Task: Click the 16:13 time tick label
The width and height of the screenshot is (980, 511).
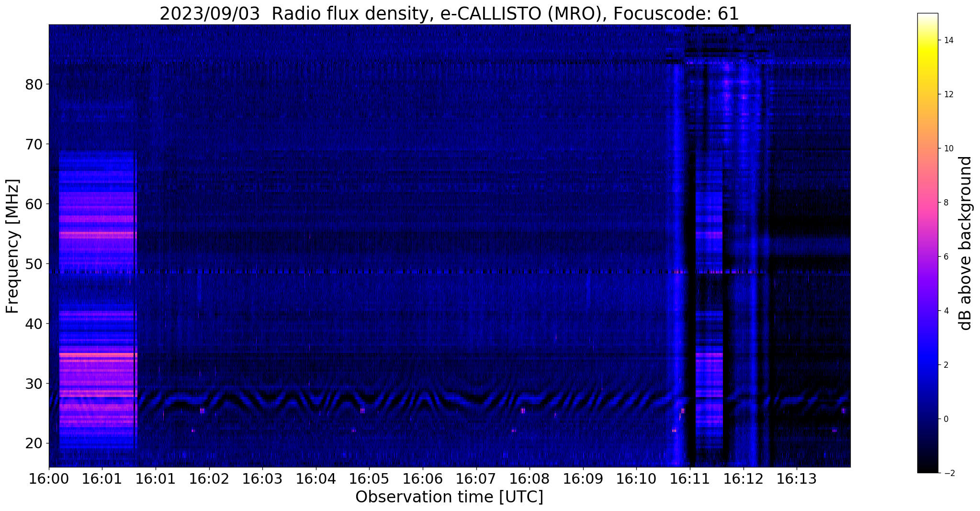Action: (x=797, y=478)
